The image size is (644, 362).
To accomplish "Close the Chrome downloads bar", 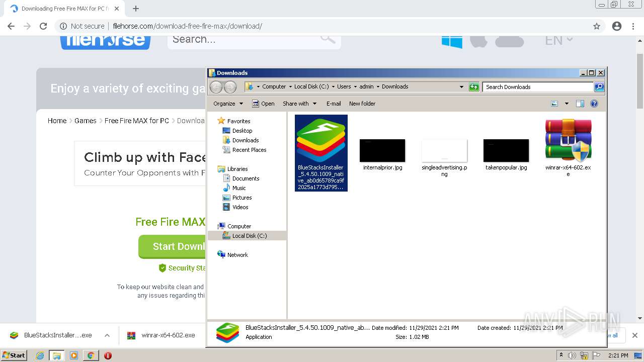I will 635,335.
